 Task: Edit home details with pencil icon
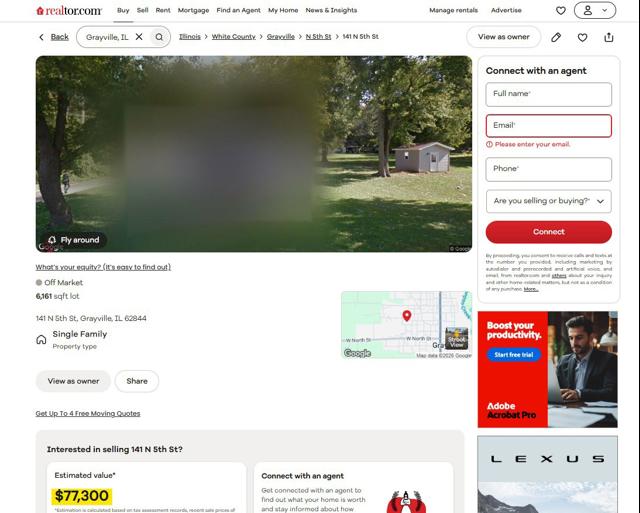pyautogui.click(x=556, y=38)
